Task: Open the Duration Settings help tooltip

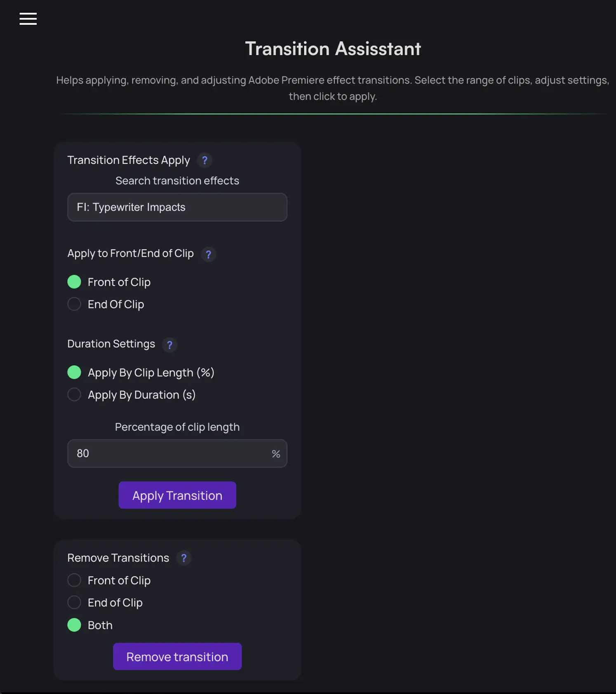Action: [x=170, y=345]
